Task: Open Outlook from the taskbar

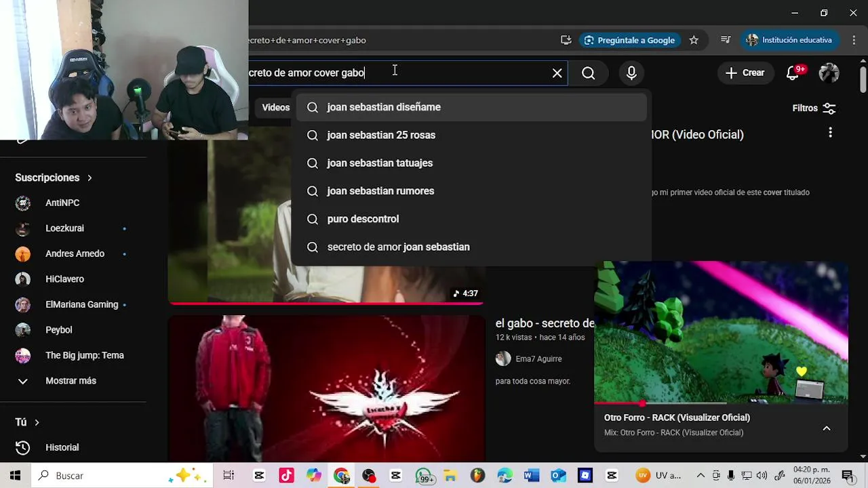Action: [x=558, y=476]
